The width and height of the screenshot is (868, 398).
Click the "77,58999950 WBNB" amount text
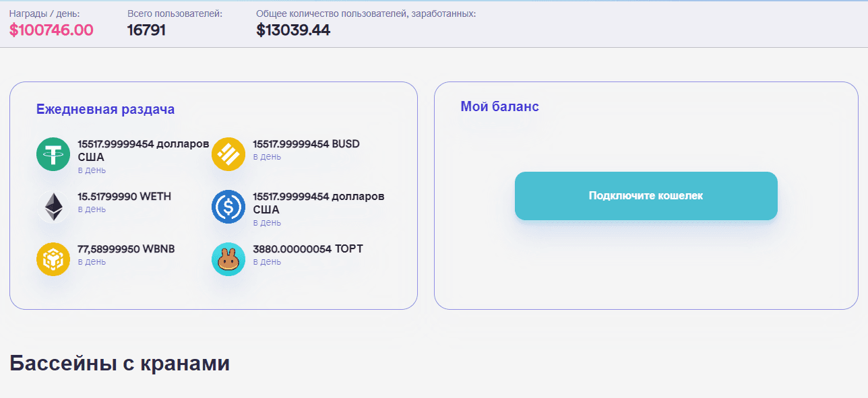click(x=126, y=249)
